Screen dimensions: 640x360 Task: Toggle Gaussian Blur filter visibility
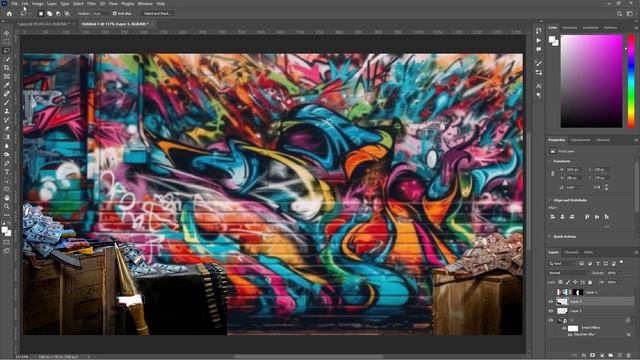pyautogui.click(x=570, y=335)
